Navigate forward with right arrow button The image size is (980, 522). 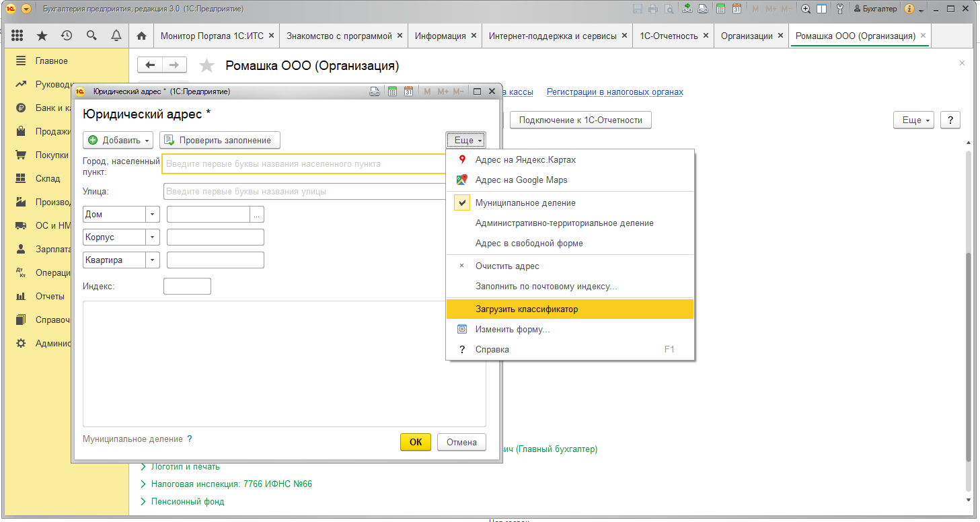[174, 65]
